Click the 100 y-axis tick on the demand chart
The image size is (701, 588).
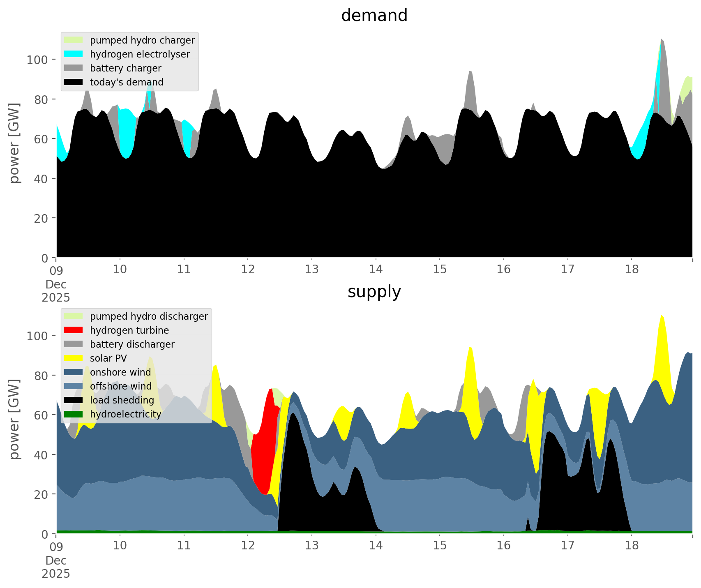pyautogui.click(x=37, y=60)
